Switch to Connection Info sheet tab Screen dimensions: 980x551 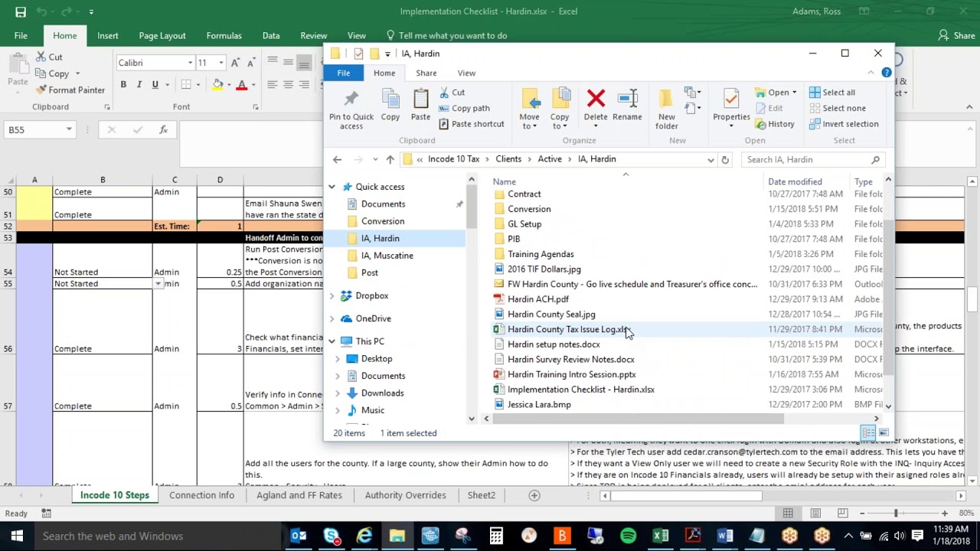pyautogui.click(x=202, y=495)
